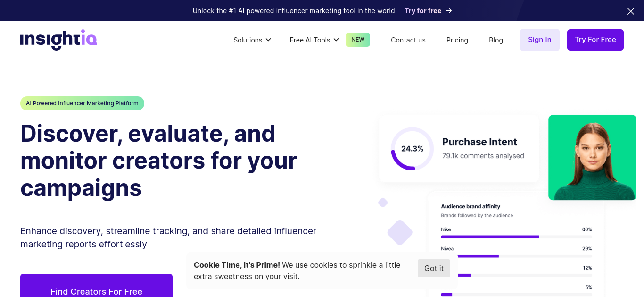Open the Pricing page
644x297 pixels.
457,40
